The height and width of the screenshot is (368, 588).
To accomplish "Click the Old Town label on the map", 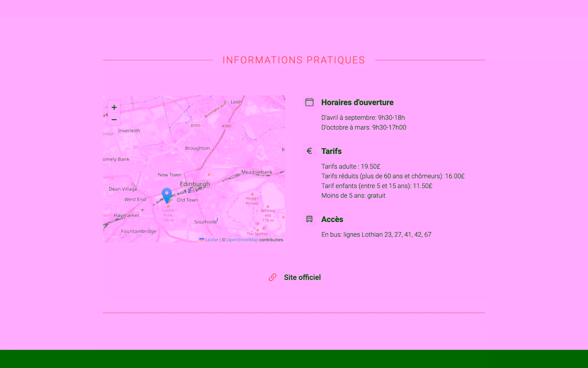I will (188, 200).
